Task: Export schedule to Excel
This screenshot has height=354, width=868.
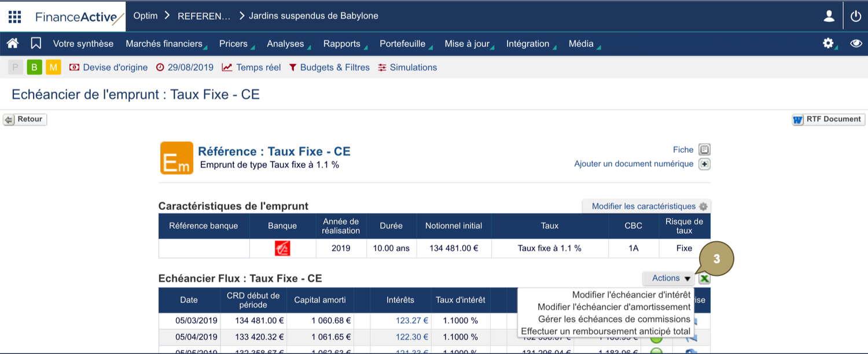Action: click(704, 278)
